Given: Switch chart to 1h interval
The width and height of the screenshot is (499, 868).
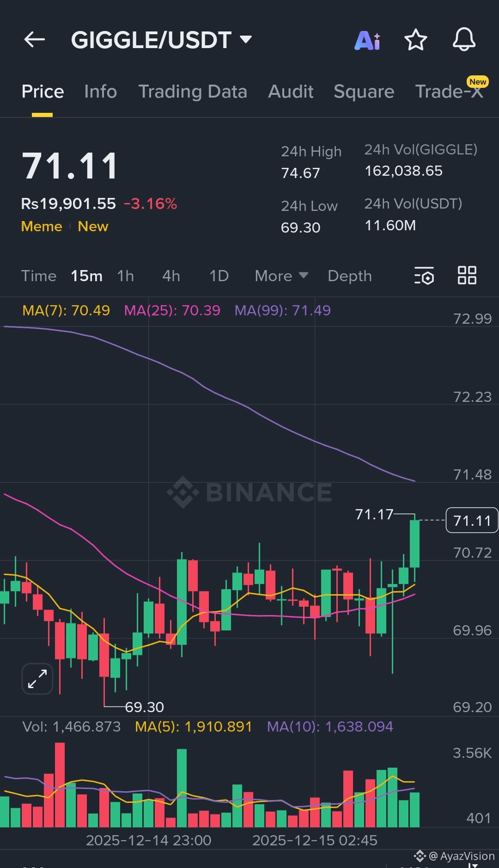Looking at the screenshot, I should click(x=125, y=276).
